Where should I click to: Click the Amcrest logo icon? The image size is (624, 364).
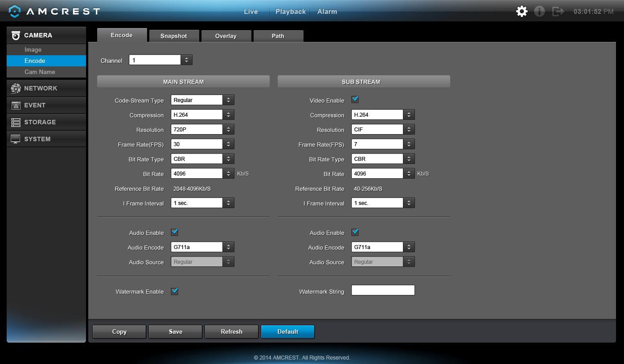click(15, 12)
